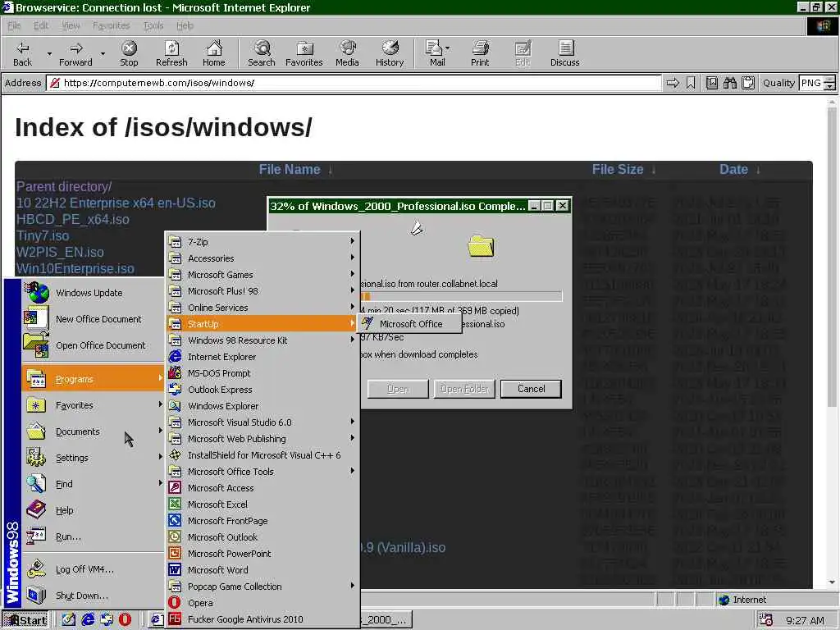Expand the Accessories submenu

pyautogui.click(x=262, y=258)
